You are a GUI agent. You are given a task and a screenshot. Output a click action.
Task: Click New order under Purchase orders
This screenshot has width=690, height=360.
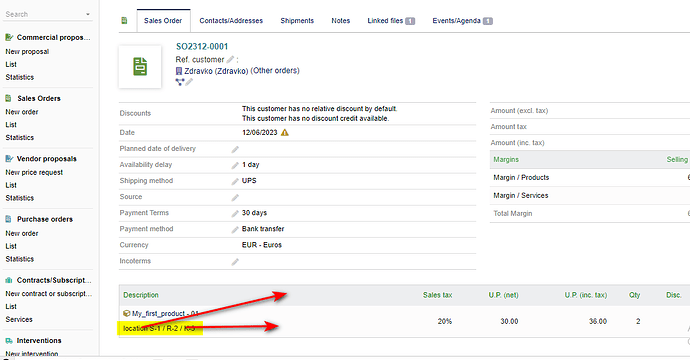22,233
